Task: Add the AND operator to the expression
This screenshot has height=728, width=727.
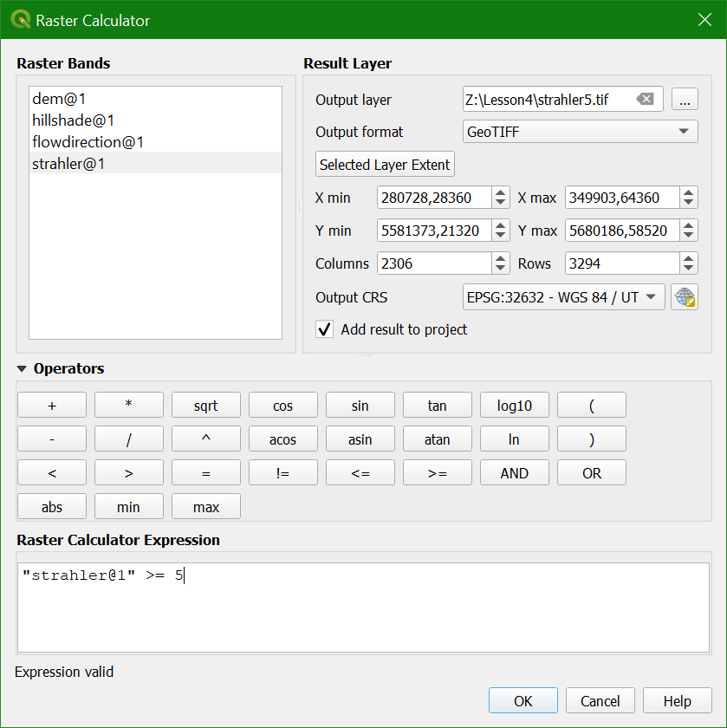Action: (514, 472)
